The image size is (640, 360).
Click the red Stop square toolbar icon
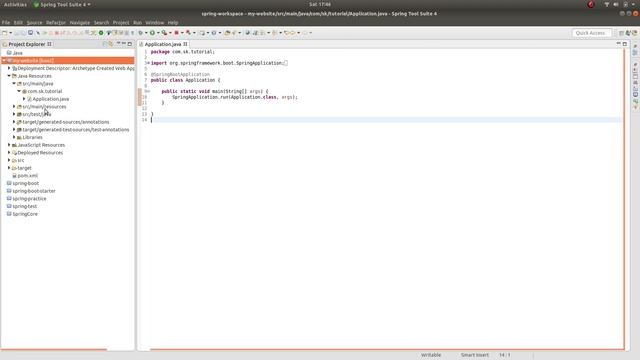(176, 33)
